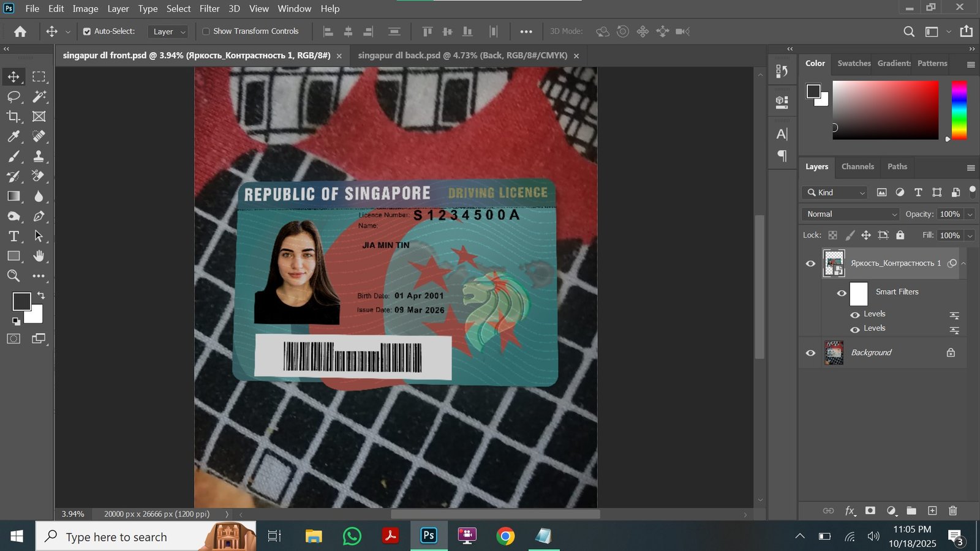This screenshot has height=551, width=980.
Task: Select the Clone Stamp tool
Action: click(x=39, y=156)
